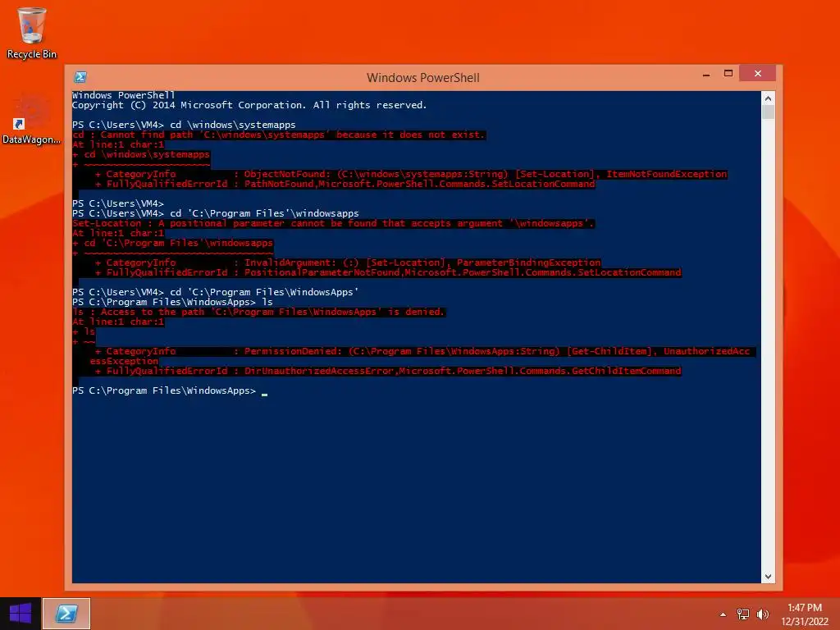Click the PathNotFound FullyQualifiedErrorId line
Screen dimensions: 840x630
tap(345, 184)
